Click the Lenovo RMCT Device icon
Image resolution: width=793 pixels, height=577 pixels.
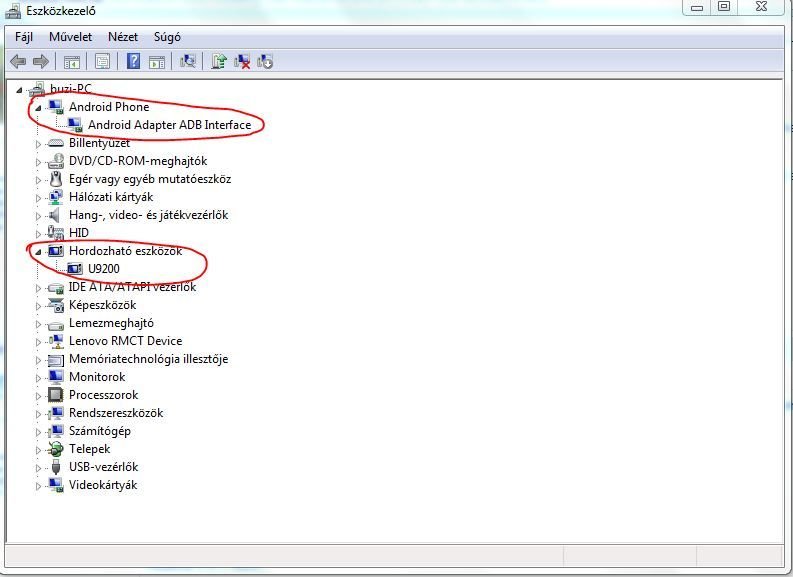click(56, 341)
